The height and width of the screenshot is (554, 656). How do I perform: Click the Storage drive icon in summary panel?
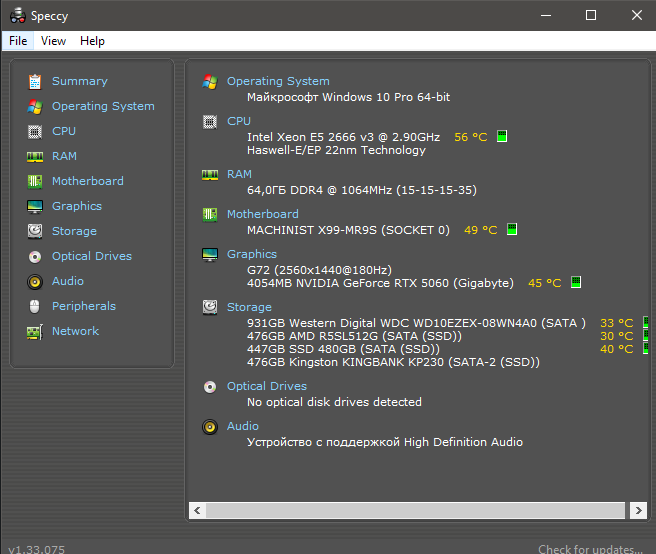pyautogui.click(x=210, y=307)
